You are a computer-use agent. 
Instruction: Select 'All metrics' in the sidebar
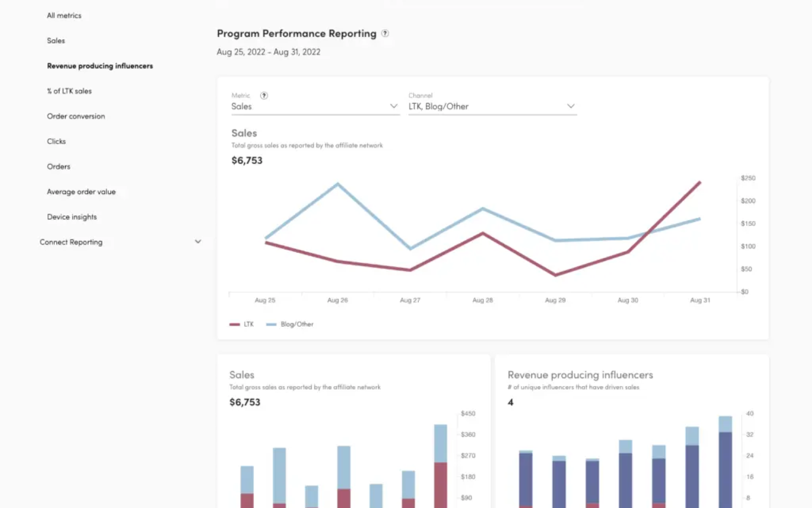click(x=64, y=15)
